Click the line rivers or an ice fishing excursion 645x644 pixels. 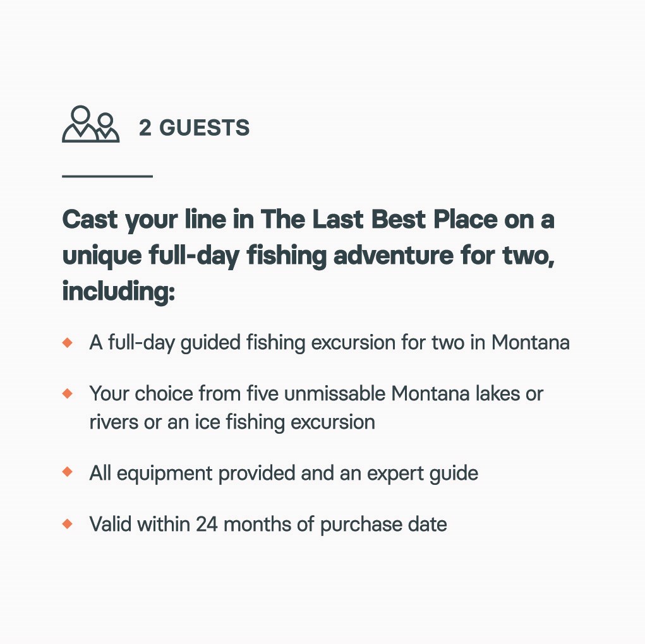click(x=232, y=422)
